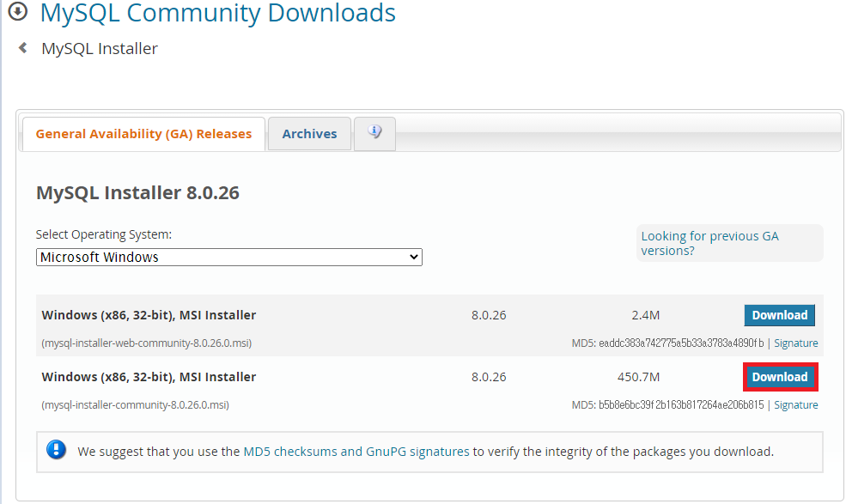This screenshot has height=504, width=846.
Task: Download the 450.7M full installer
Action: pos(780,377)
